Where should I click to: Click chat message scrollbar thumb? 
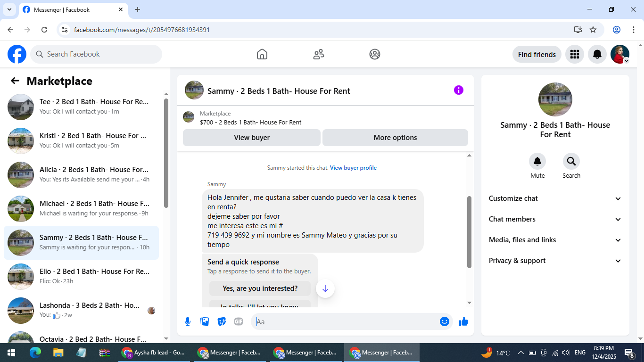469,232
